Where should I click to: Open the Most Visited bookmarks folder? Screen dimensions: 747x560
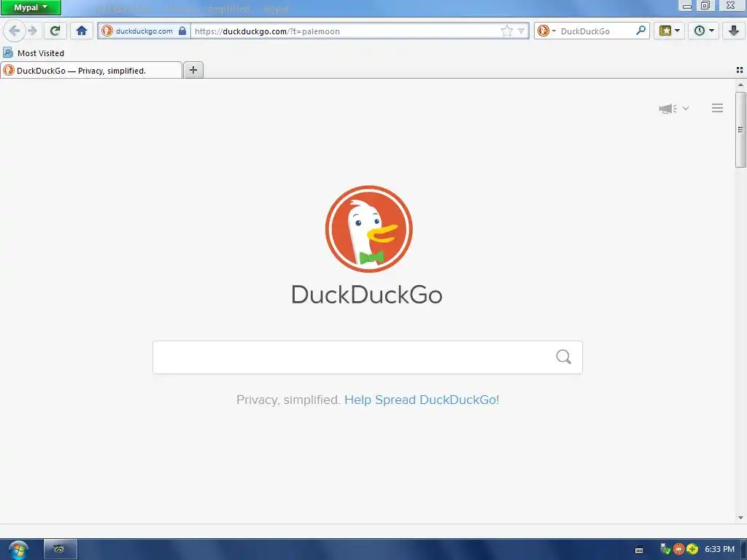(x=34, y=52)
